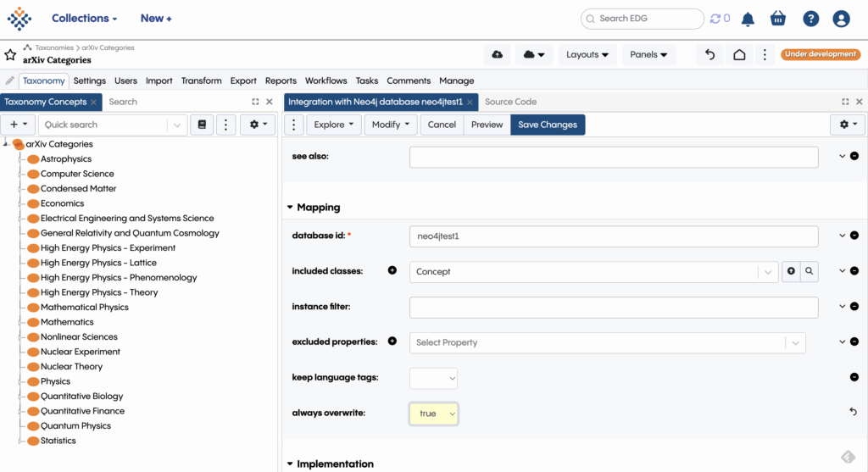The height and width of the screenshot is (472, 868).
Task: Open the user profile icon
Action: point(841,19)
